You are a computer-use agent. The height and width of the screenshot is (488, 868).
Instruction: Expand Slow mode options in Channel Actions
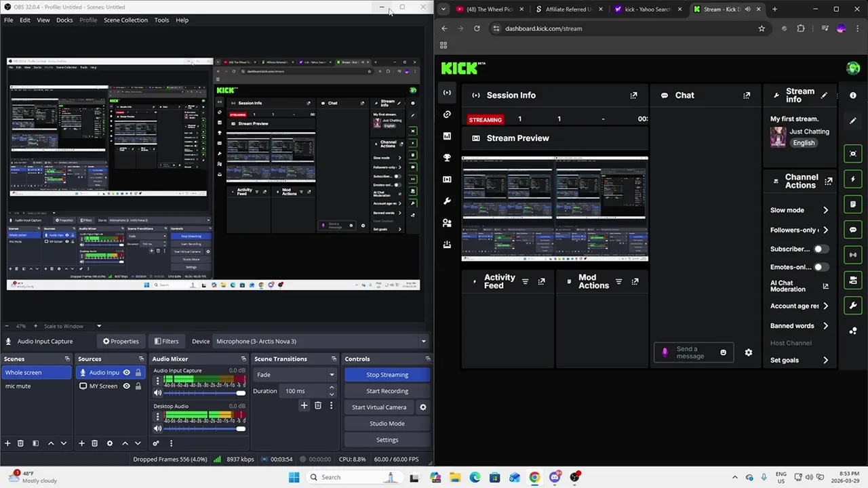coord(825,210)
